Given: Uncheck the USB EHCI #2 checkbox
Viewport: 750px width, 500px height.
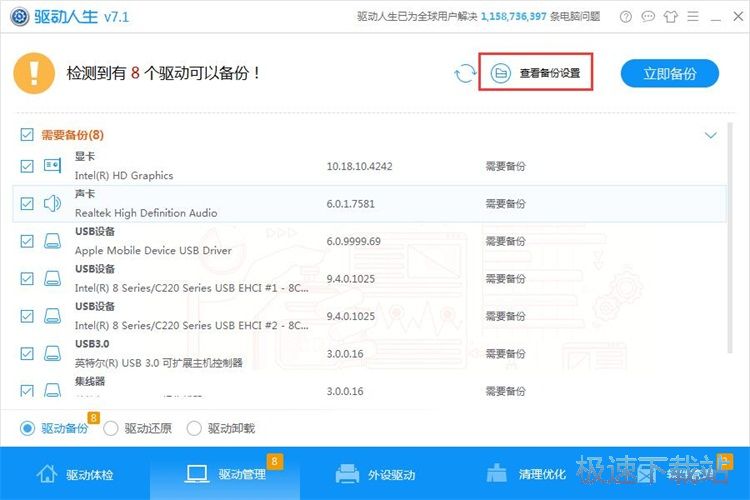Looking at the screenshot, I should click(27, 316).
